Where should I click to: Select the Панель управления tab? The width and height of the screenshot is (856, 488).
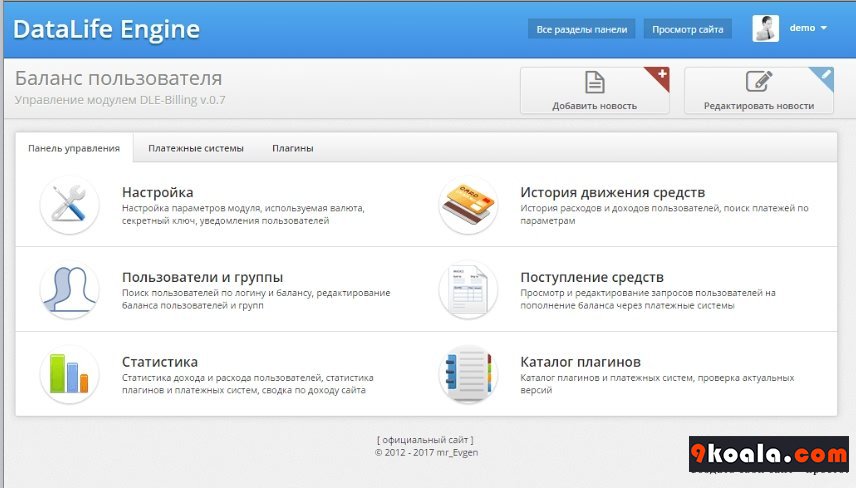[x=74, y=148]
